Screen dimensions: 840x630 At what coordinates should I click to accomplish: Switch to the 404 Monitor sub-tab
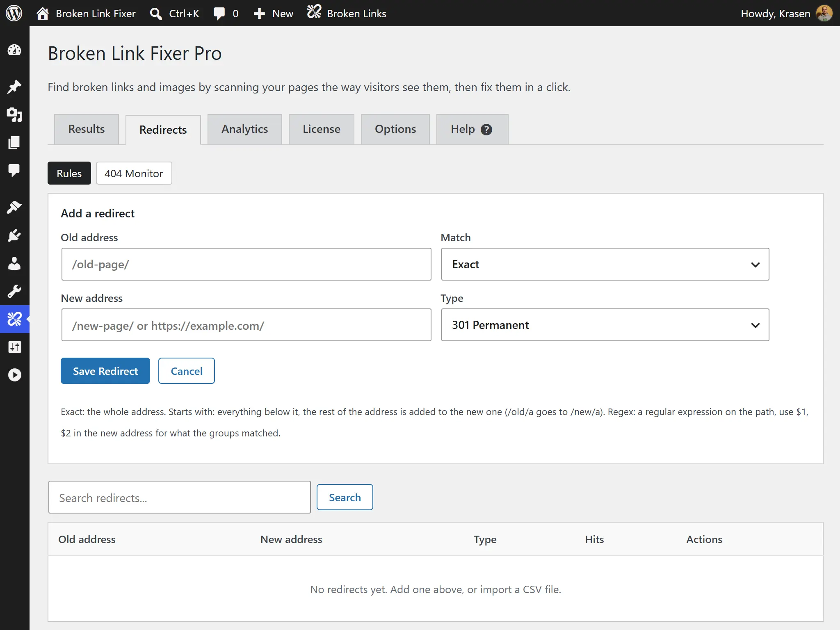134,173
